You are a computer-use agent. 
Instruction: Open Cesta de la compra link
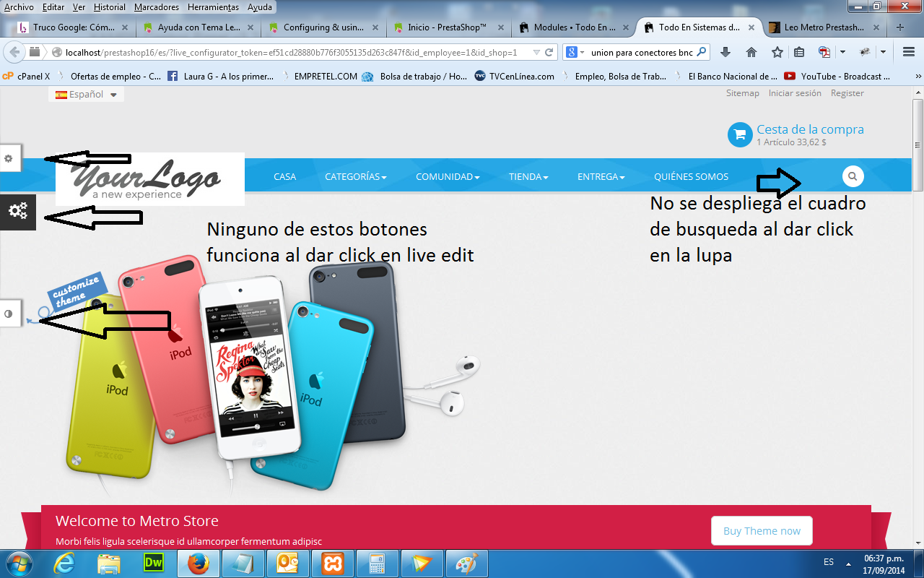(810, 129)
